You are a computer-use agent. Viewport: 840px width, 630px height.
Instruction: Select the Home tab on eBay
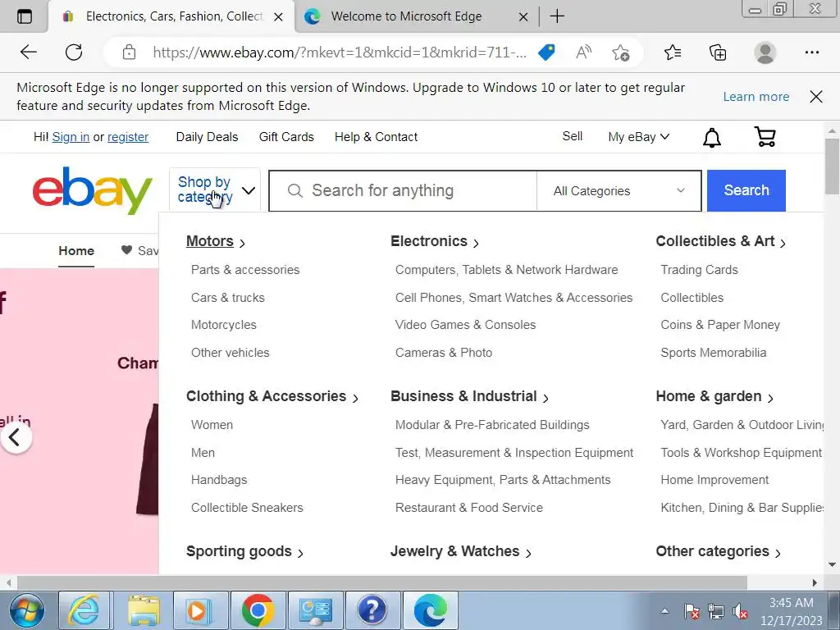76,251
